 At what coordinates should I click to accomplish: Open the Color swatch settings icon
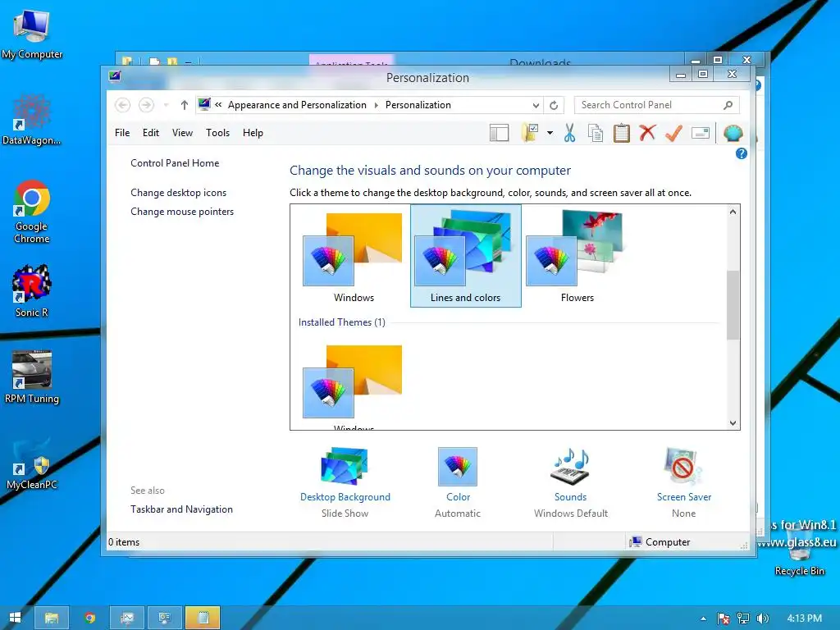458,466
